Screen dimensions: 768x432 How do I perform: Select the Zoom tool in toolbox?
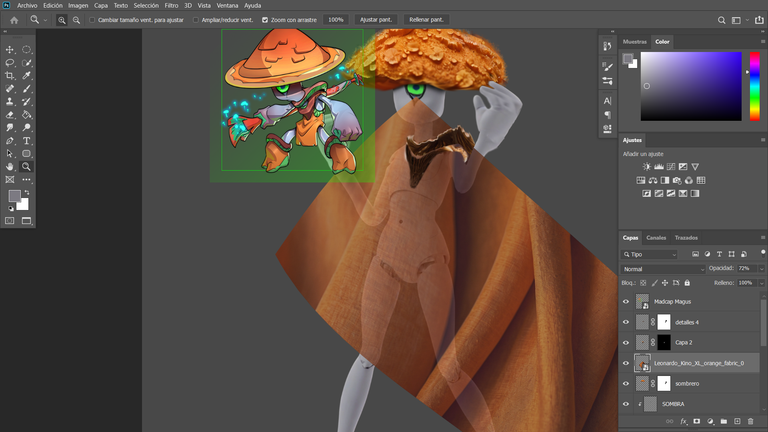(x=26, y=167)
